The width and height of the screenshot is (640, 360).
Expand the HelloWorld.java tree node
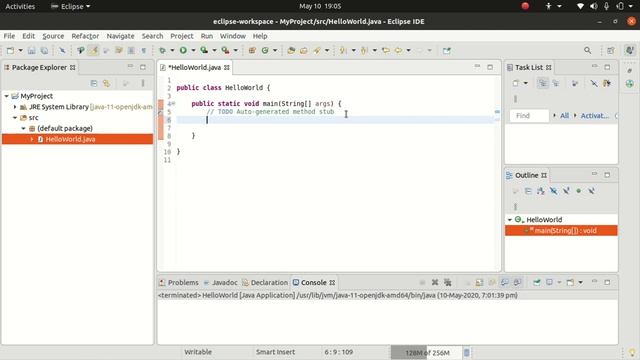coord(32,139)
